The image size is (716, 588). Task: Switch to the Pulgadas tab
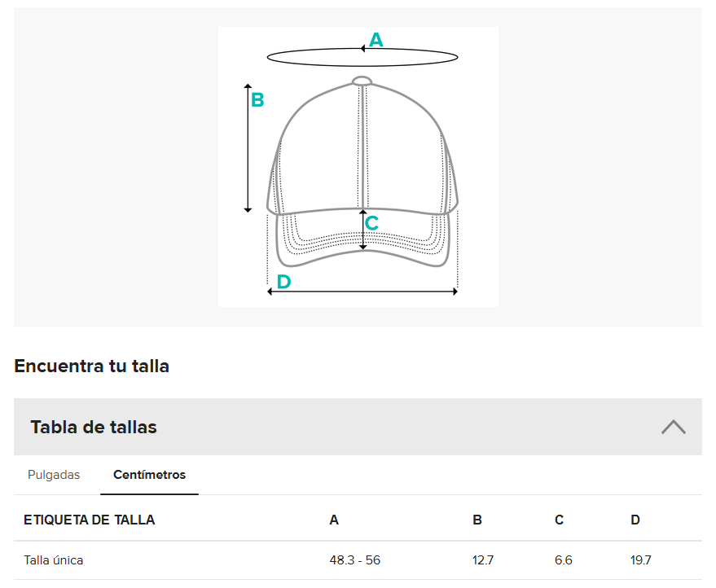point(54,475)
